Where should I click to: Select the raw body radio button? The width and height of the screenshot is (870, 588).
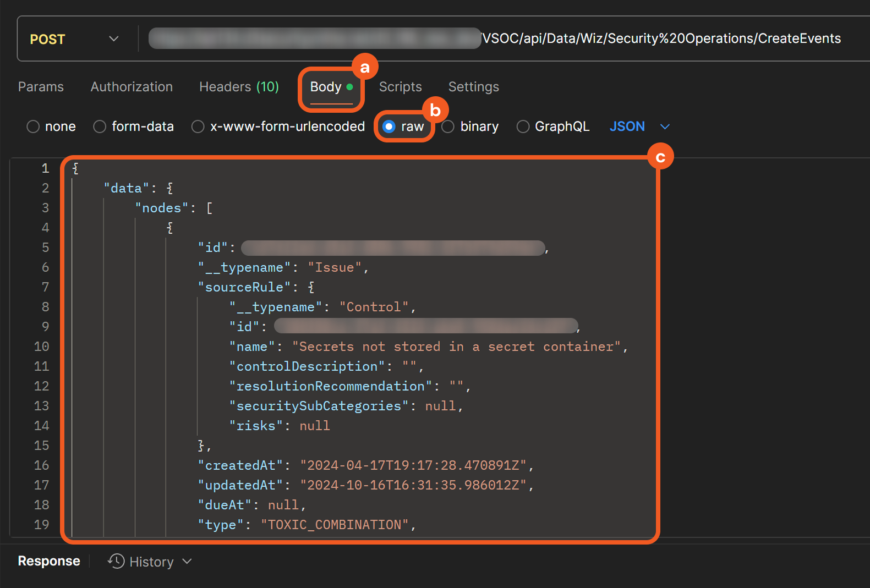[389, 127]
